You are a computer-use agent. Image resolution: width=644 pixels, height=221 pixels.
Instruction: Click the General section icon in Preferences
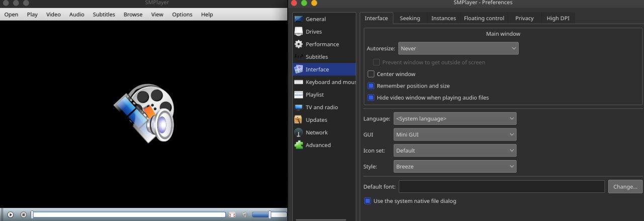click(x=299, y=19)
